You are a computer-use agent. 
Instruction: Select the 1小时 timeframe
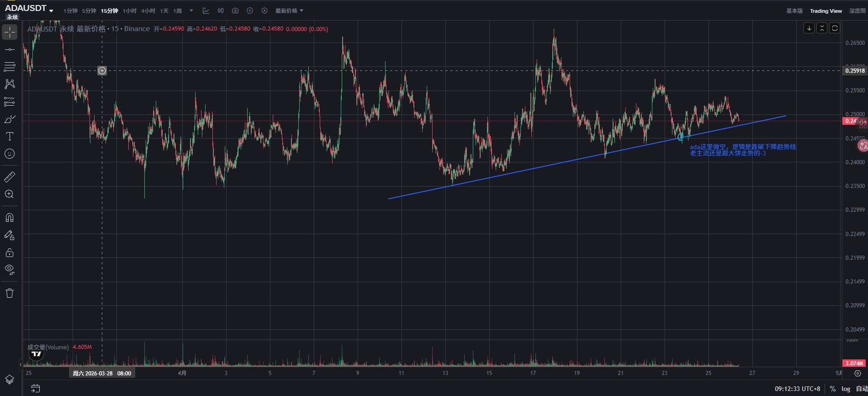[x=130, y=11]
